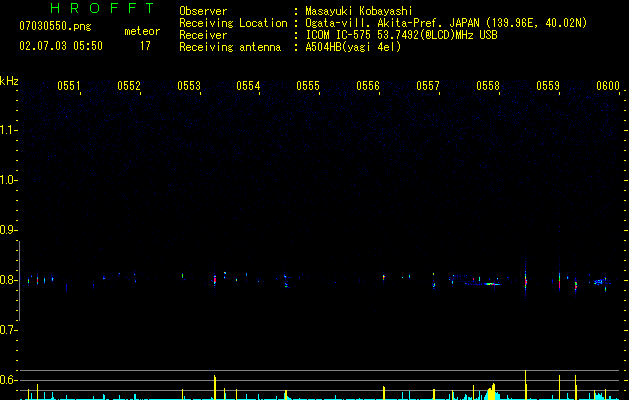
Task: Click the HROFFT title text
Action: click(x=102, y=8)
